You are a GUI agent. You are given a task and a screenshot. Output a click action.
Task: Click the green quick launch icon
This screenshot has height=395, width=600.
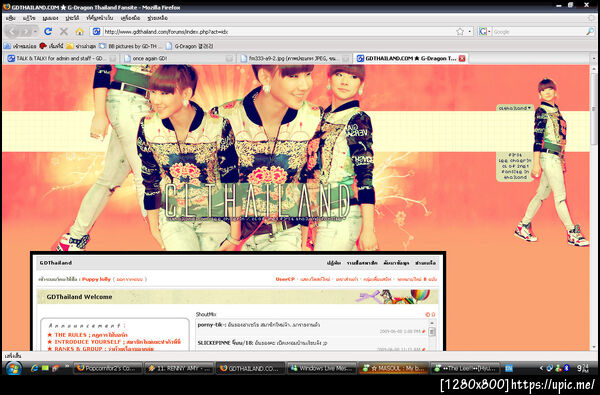pos(45,368)
